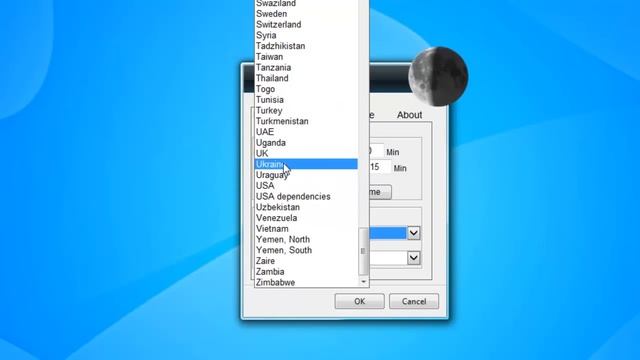
Task: Select Yemen, South in the list
Action: tap(306, 250)
